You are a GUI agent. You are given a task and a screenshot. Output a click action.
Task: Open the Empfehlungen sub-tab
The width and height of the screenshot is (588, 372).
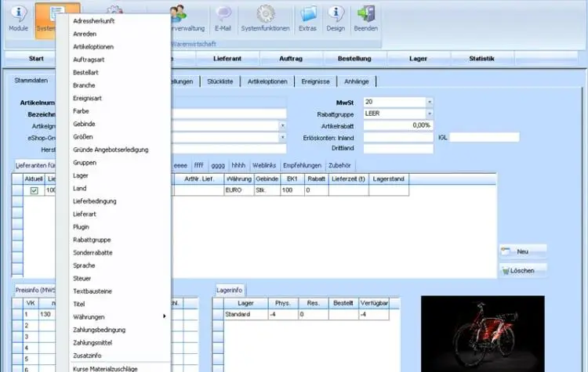[303, 165]
